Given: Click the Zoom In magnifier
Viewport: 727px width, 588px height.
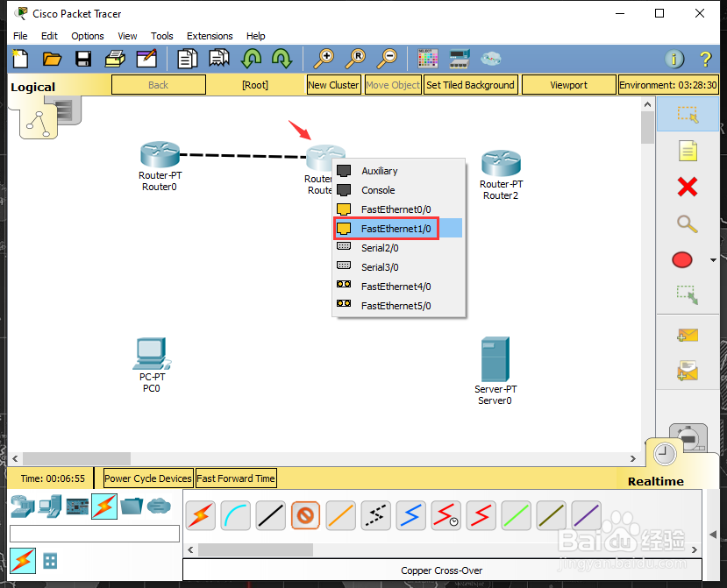Looking at the screenshot, I should 324,59.
